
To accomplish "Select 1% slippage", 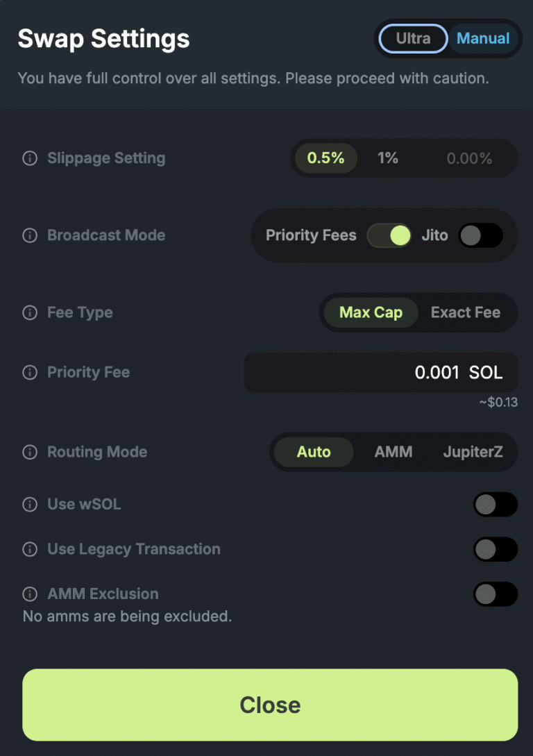I will coord(388,158).
